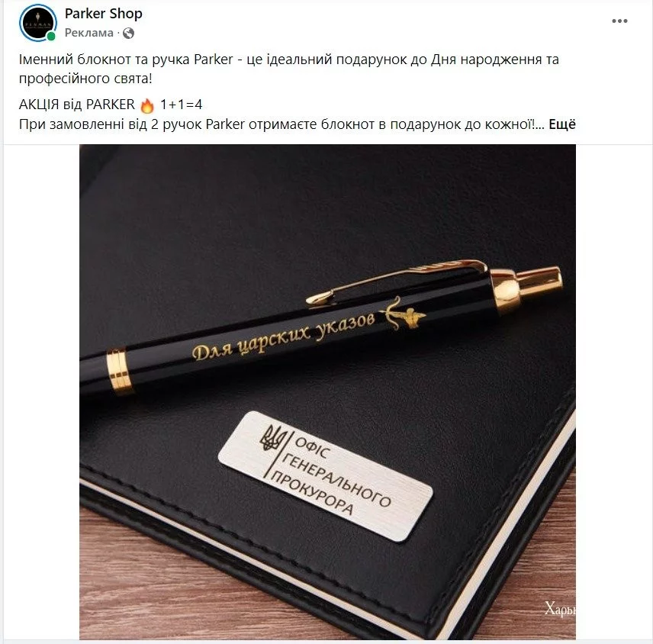Screen dimensions: 653x644
Task: Expand post text with Ещё link
Action: [x=561, y=124]
